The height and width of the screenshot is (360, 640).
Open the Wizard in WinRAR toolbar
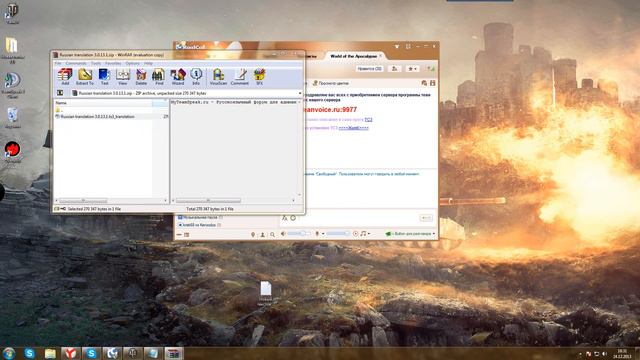coord(178,77)
